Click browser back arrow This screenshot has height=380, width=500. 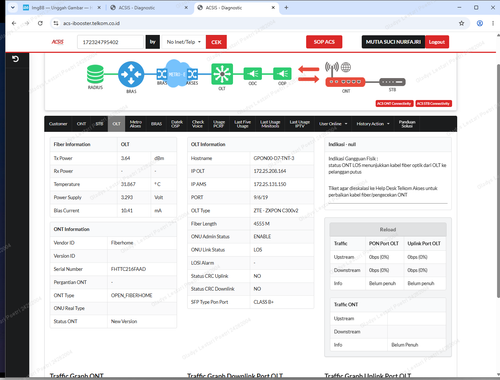click(x=14, y=23)
